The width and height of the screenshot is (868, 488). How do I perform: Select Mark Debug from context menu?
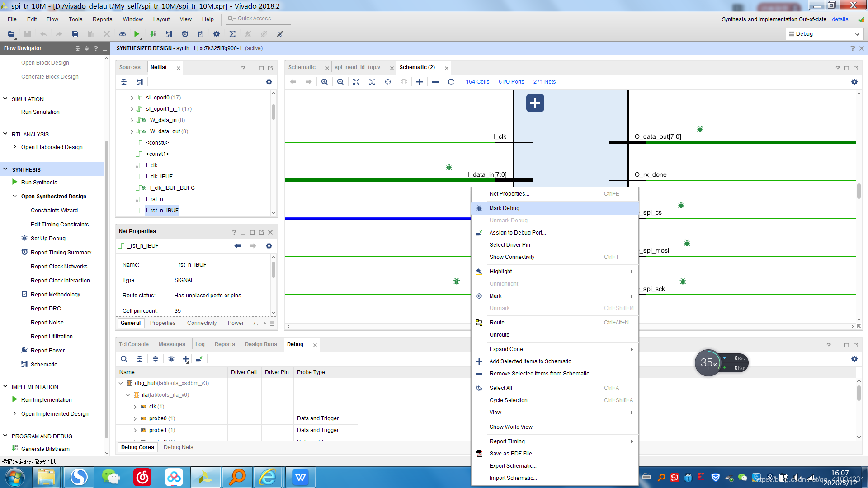[x=504, y=208]
